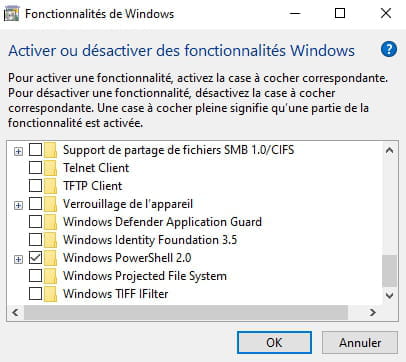Click the folder icon beside Windows TIFF IFilter
The height and width of the screenshot is (362, 406).
[x=50, y=294]
